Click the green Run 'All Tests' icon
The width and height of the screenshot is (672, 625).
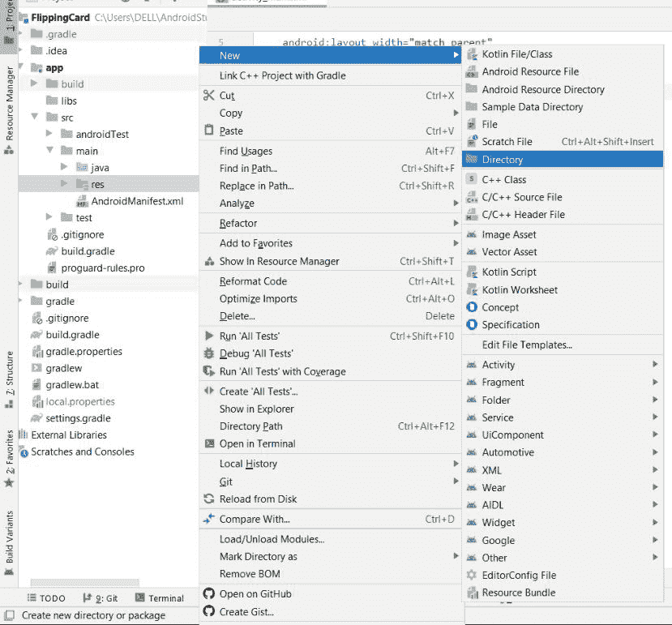pyautogui.click(x=209, y=336)
